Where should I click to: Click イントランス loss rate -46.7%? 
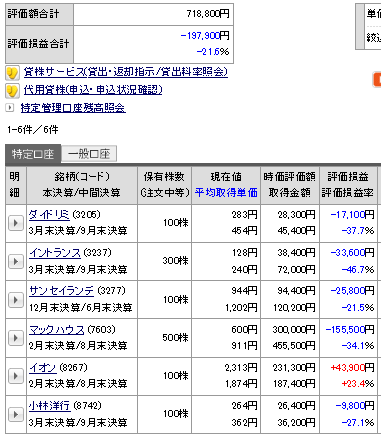[358, 269]
